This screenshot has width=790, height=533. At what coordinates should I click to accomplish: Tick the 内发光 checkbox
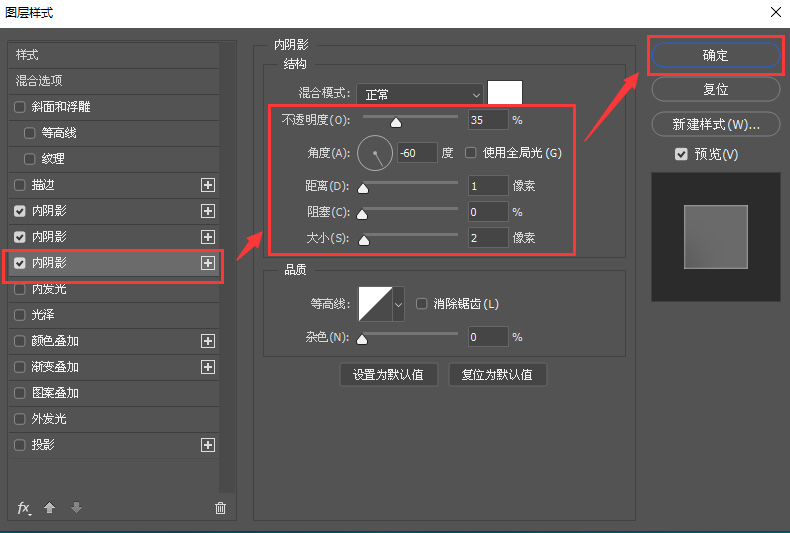20,289
